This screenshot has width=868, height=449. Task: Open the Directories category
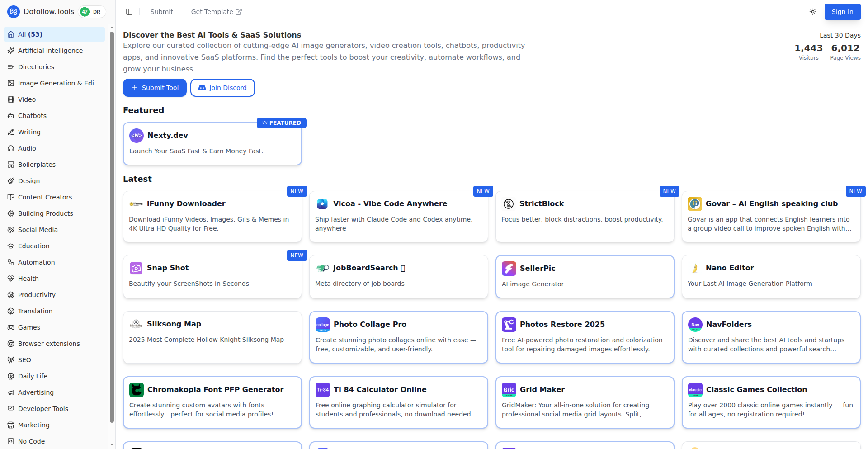click(54, 67)
